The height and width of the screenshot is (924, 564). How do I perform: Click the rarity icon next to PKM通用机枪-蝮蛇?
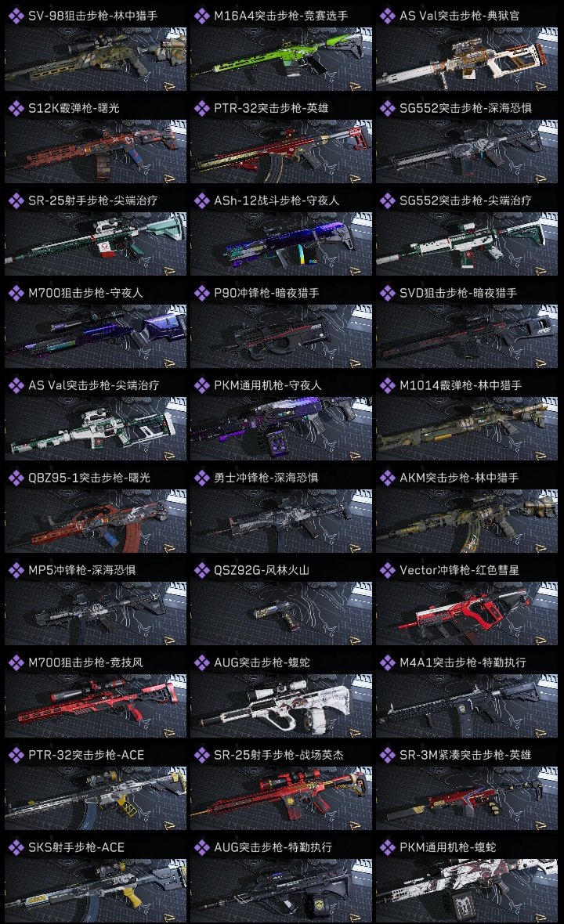pos(387,847)
